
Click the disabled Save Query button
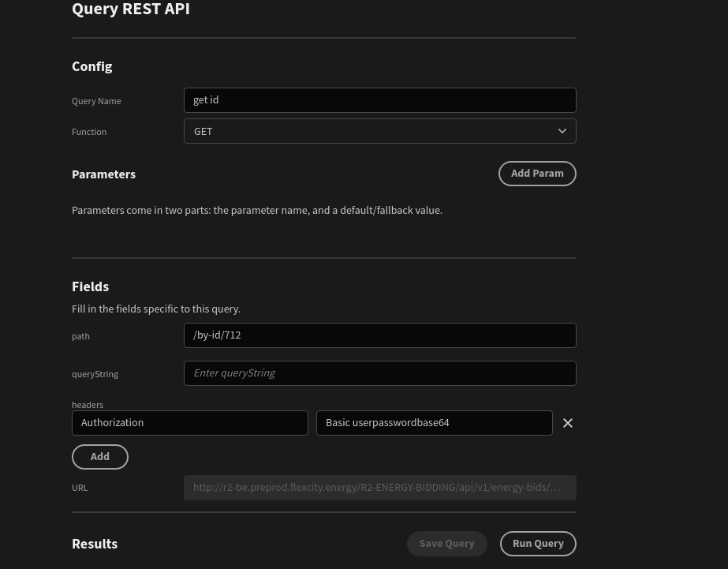coord(446,544)
